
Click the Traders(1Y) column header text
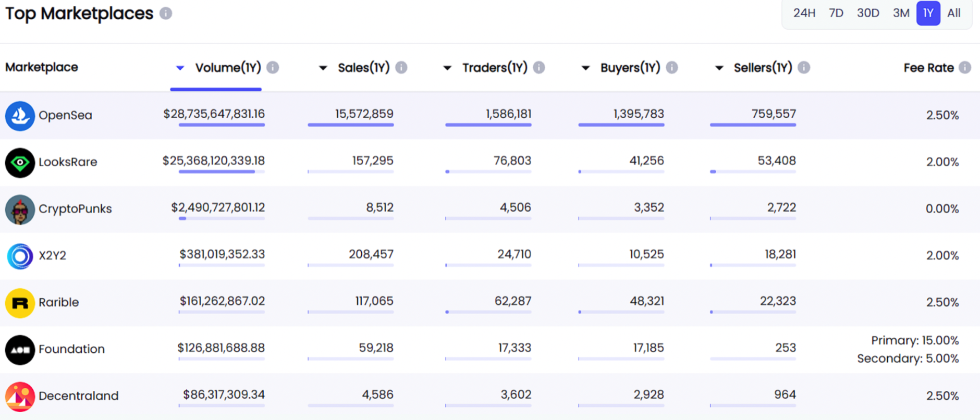(x=495, y=68)
